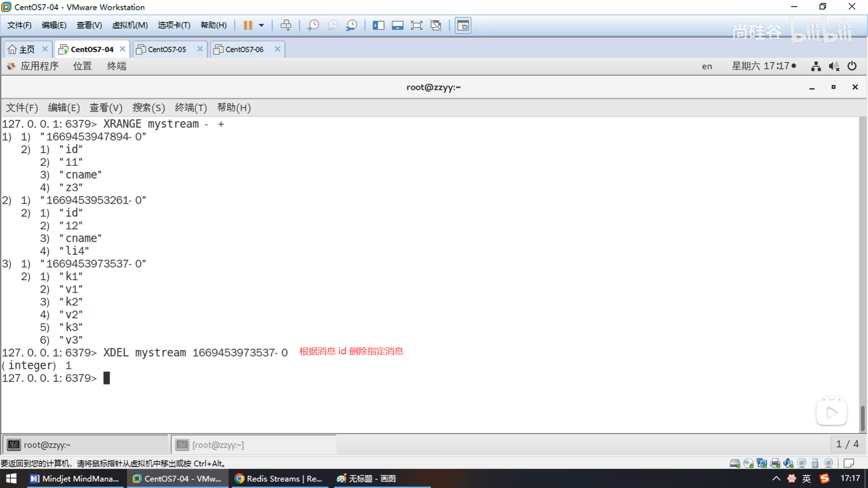
Task: Click the terminal vertical scrollbar
Action: click(863, 418)
